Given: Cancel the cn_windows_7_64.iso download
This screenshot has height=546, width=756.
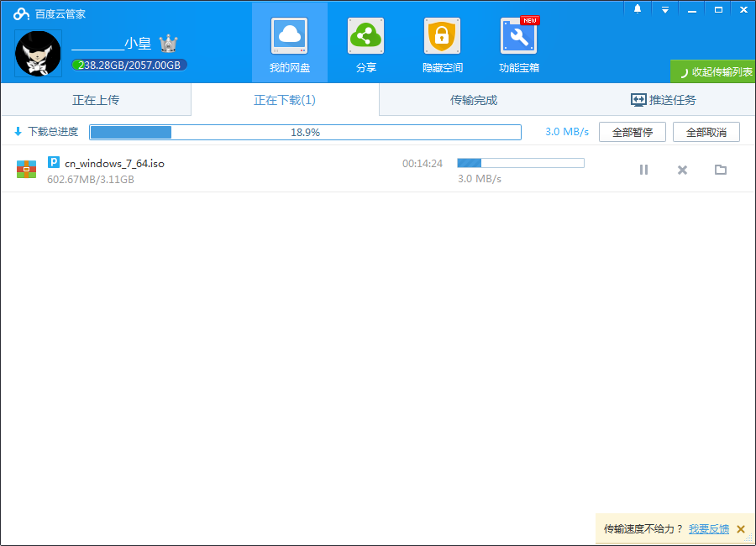Looking at the screenshot, I should pos(682,170).
